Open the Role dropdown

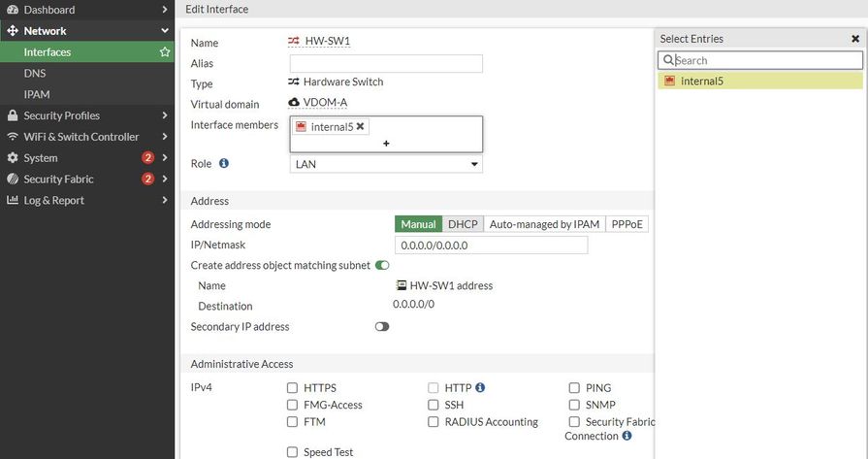click(x=386, y=165)
